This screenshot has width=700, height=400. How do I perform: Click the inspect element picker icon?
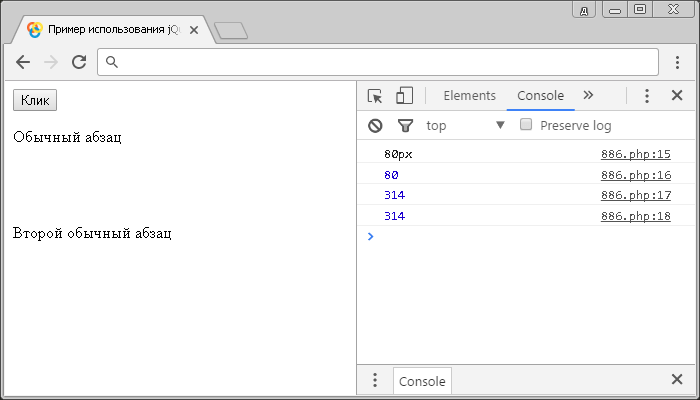375,96
